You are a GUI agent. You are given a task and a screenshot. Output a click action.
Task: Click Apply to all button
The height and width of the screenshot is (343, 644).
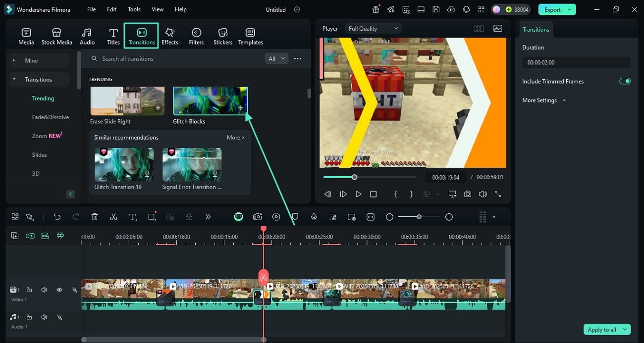click(602, 330)
